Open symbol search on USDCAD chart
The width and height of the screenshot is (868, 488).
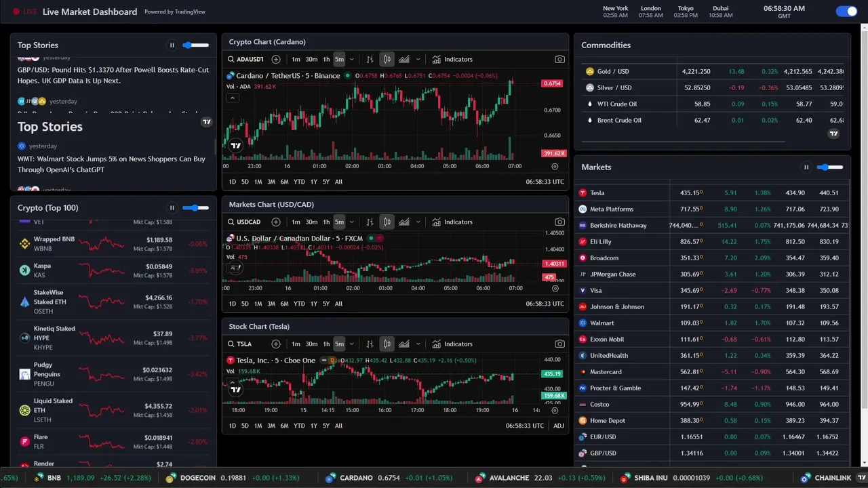pos(245,222)
